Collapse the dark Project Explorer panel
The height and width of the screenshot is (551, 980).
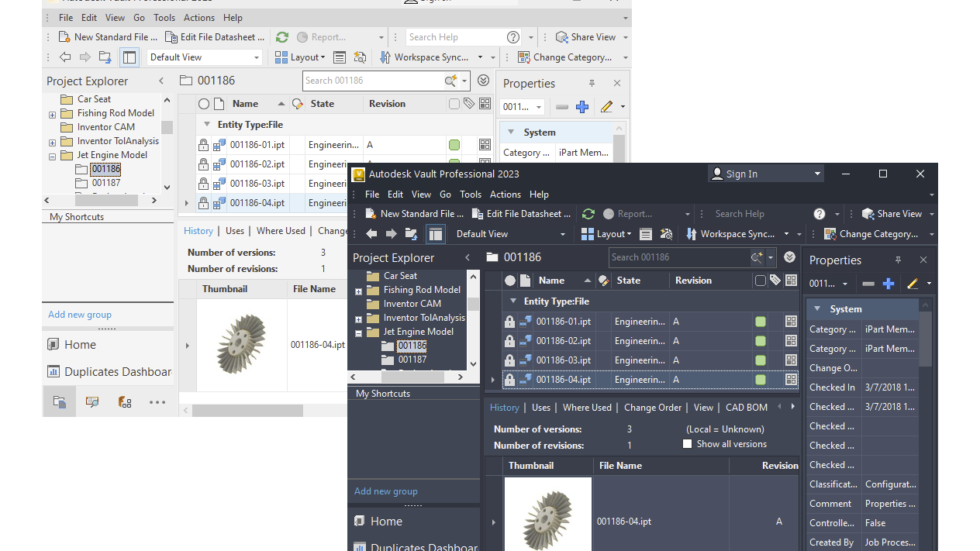click(468, 258)
